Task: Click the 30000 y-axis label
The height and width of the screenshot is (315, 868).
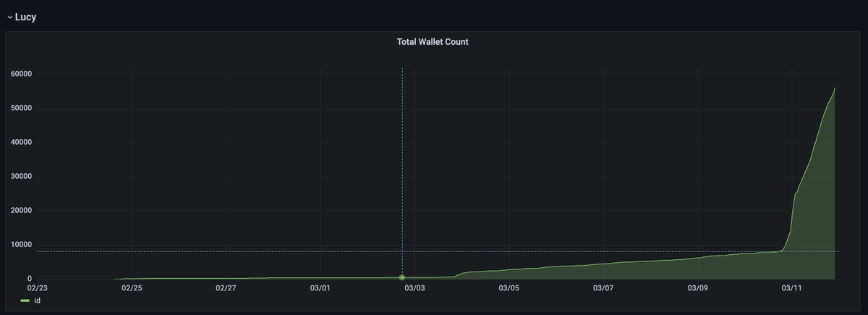Action: 20,177
